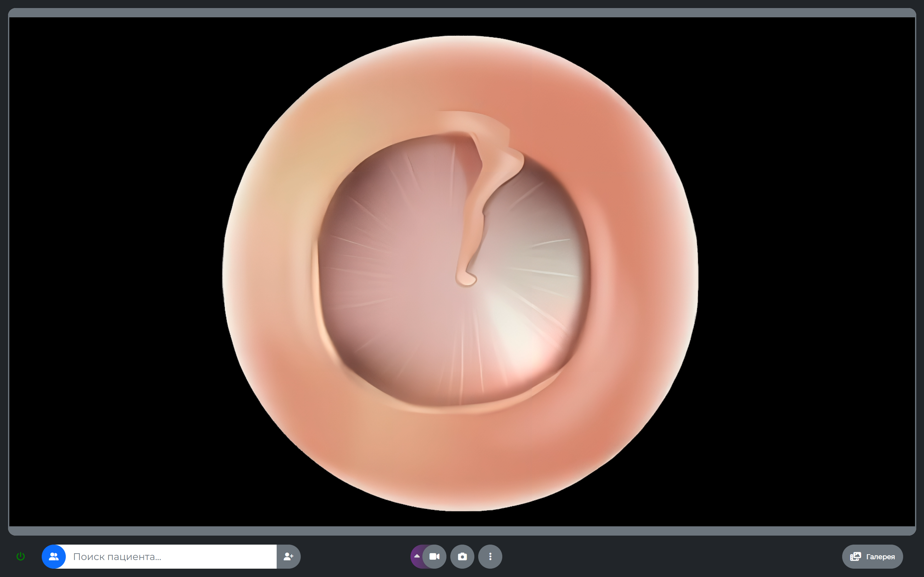Open the patients list blue icon
The width and height of the screenshot is (924, 577).
54,556
